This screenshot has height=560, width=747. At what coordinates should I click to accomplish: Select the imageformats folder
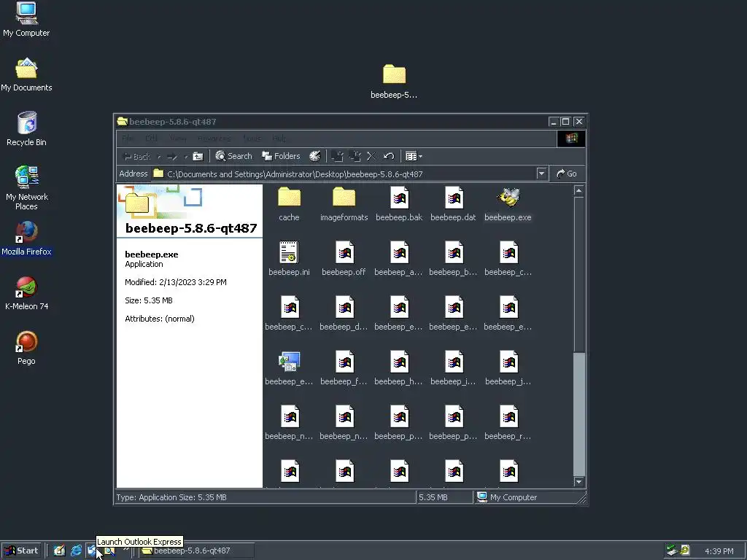(344, 204)
